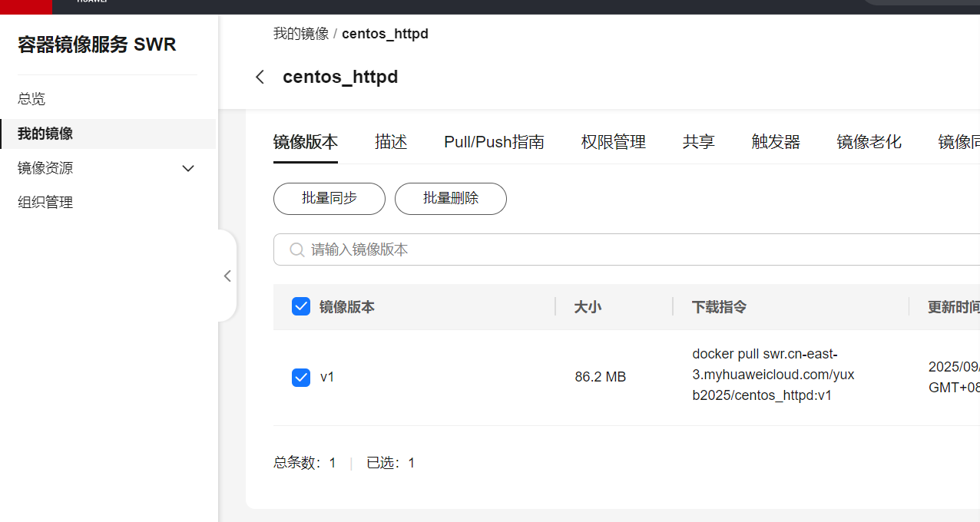This screenshot has width=980, height=522.
Task: Click the 批量同步 button
Action: pos(329,199)
